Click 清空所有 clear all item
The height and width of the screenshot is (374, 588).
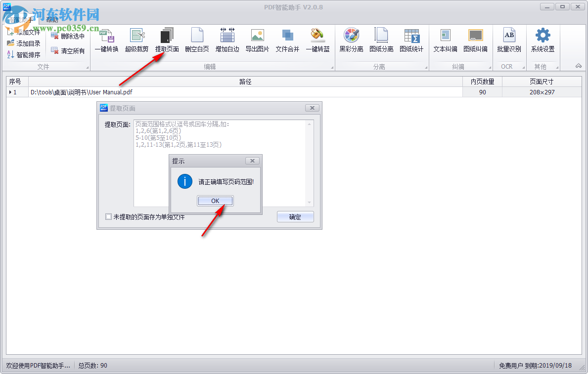pyautogui.click(x=68, y=50)
